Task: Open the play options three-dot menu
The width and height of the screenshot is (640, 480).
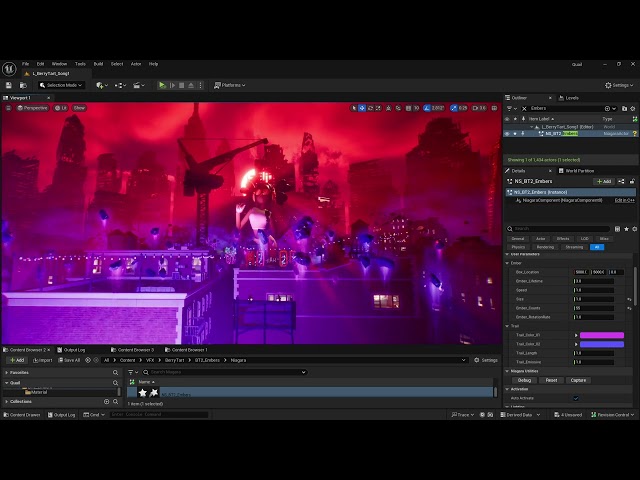Action: coord(200,85)
